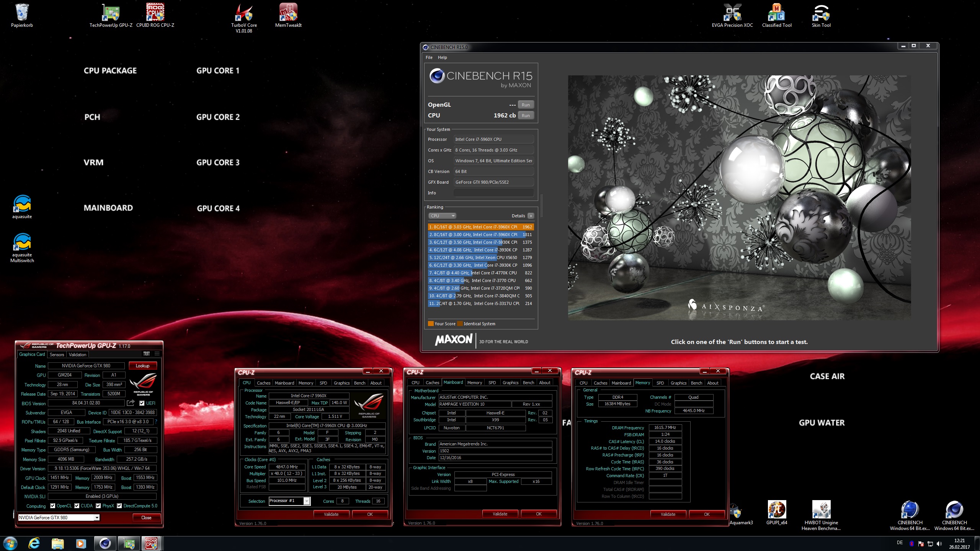Select ranking row with Intel Xeon CPU X5650
980x551 pixels.
[x=480, y=258]
